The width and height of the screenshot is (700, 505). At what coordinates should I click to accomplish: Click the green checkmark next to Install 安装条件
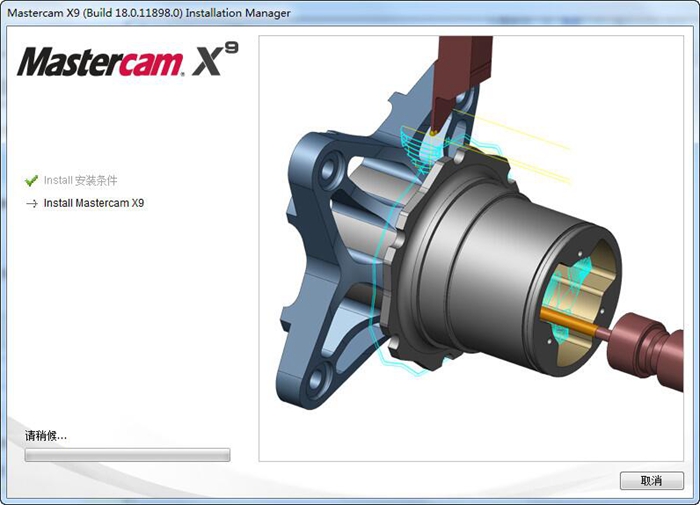(x=31, y=181)
